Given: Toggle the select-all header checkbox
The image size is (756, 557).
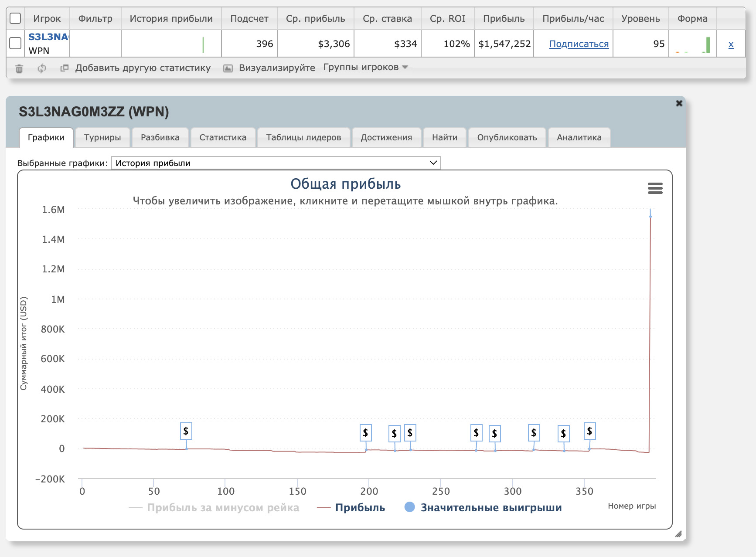Looking at the screenshot, I should click(x=15, y=18).
